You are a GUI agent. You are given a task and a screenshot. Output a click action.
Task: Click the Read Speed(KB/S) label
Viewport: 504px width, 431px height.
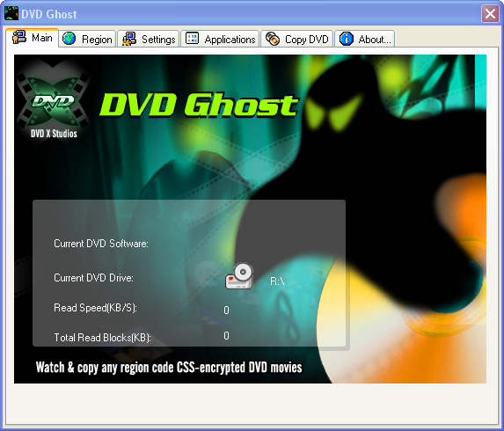pyautogui.click(x=96, y=308)
